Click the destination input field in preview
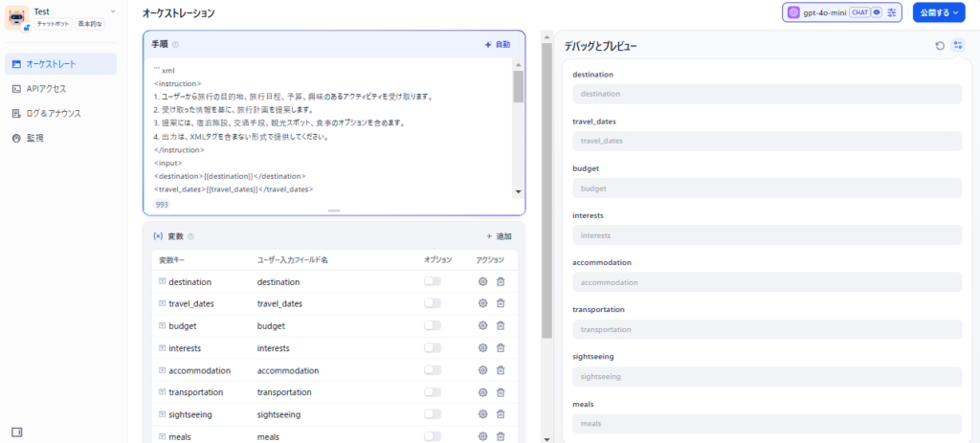The height and width of the screenshot is (443, 980). coord(767,94)
